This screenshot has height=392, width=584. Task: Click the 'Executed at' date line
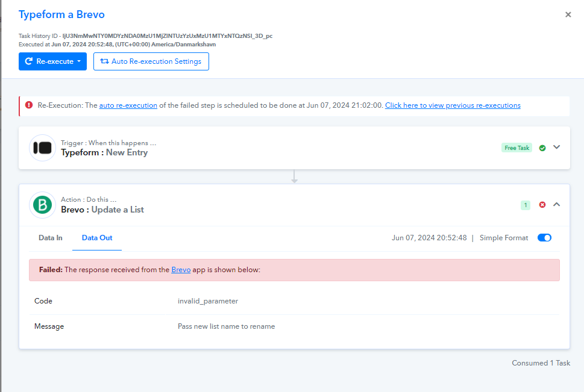click(x=118, y=45)
